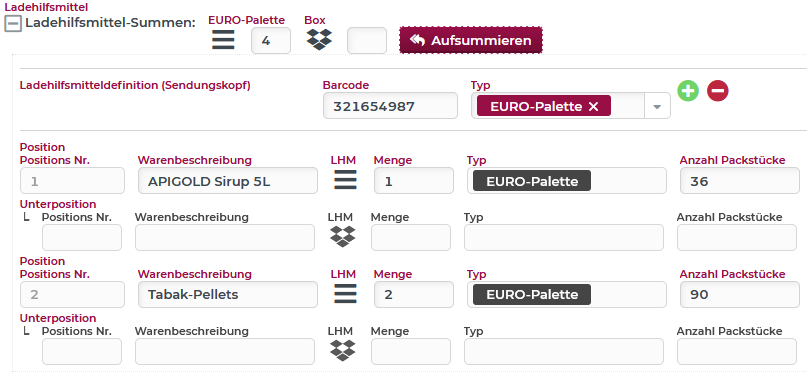Viewport: 807px width, 380px height.
Task: Click the Menge field of position 2
Action: [414, 295]
